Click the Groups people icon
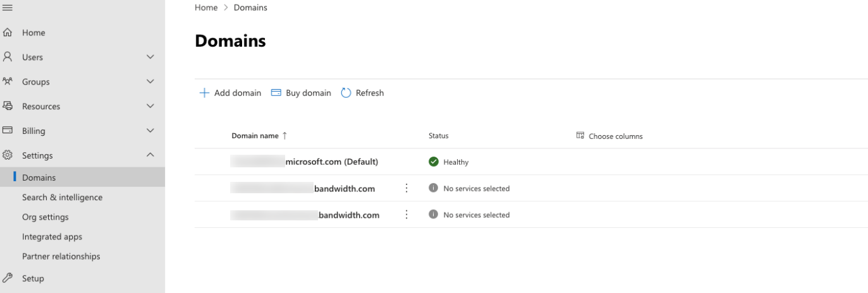Viewport: 868px width, 293px height. [x=8, y=81]
